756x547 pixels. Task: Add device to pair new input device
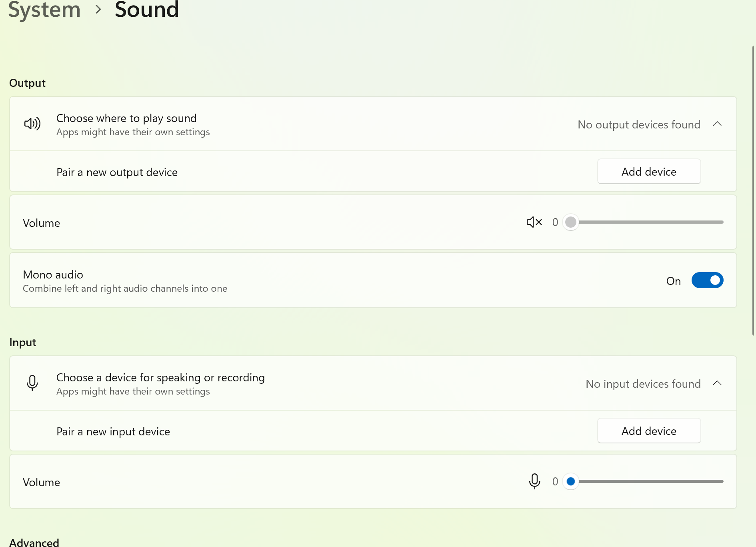pyautogui.click(x=649, y=431)
